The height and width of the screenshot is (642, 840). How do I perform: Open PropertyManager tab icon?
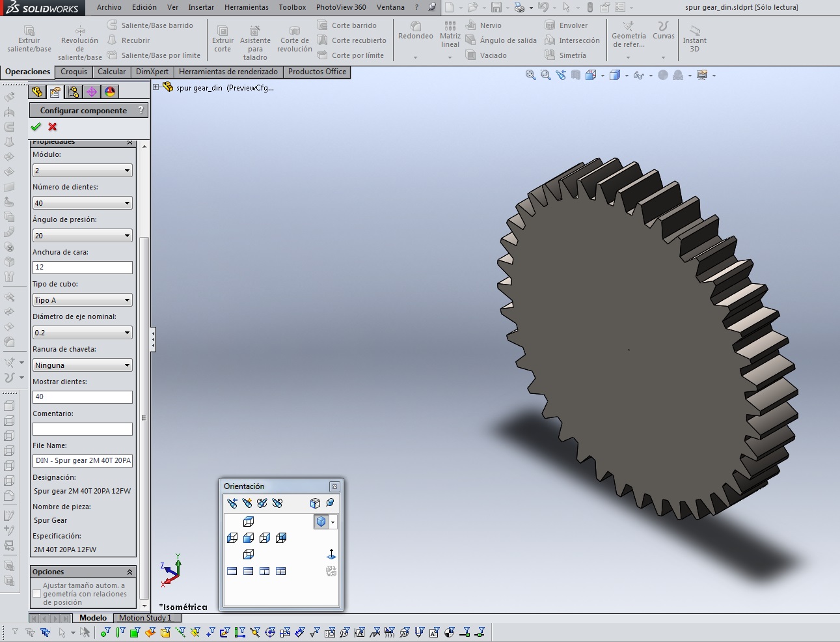coord(55,92)
